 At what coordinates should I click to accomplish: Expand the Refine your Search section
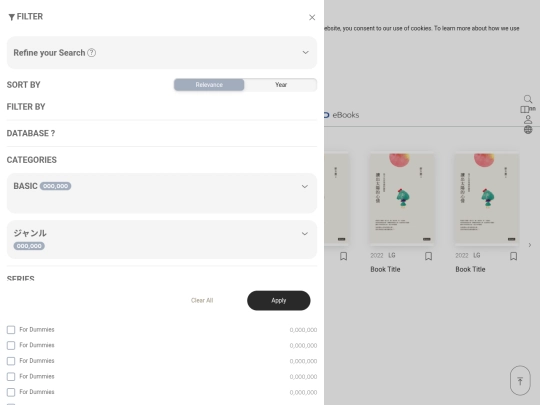[x=162, y=53]
